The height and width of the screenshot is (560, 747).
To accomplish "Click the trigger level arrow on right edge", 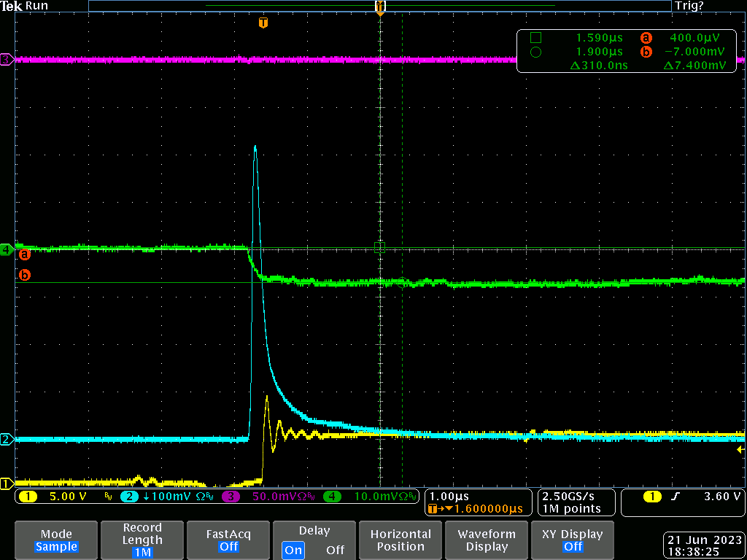I will (x=741, y=450).
